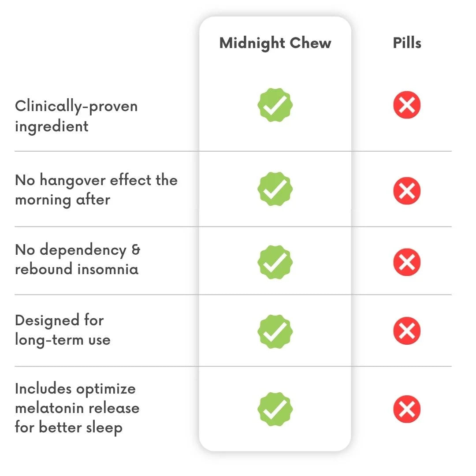
Task: Select the Midnight Chew column header
Action: point(275,43)
